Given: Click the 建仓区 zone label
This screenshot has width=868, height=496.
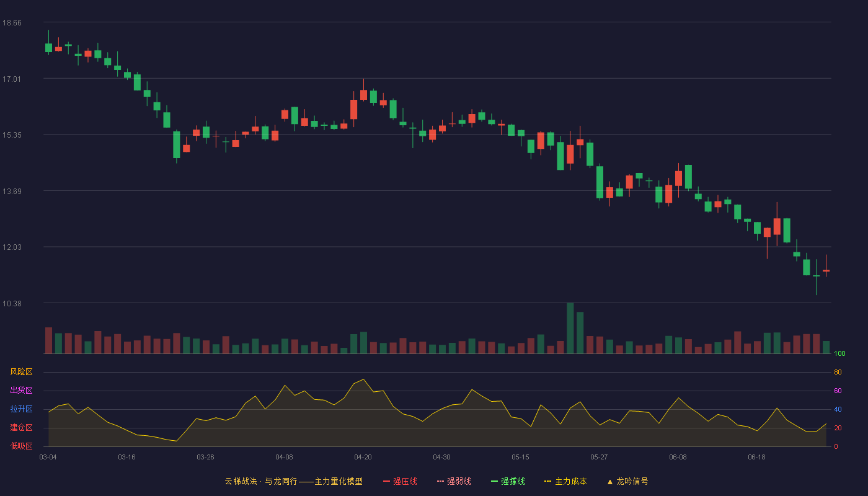Looking at the screenshot, I should point(21,428).
